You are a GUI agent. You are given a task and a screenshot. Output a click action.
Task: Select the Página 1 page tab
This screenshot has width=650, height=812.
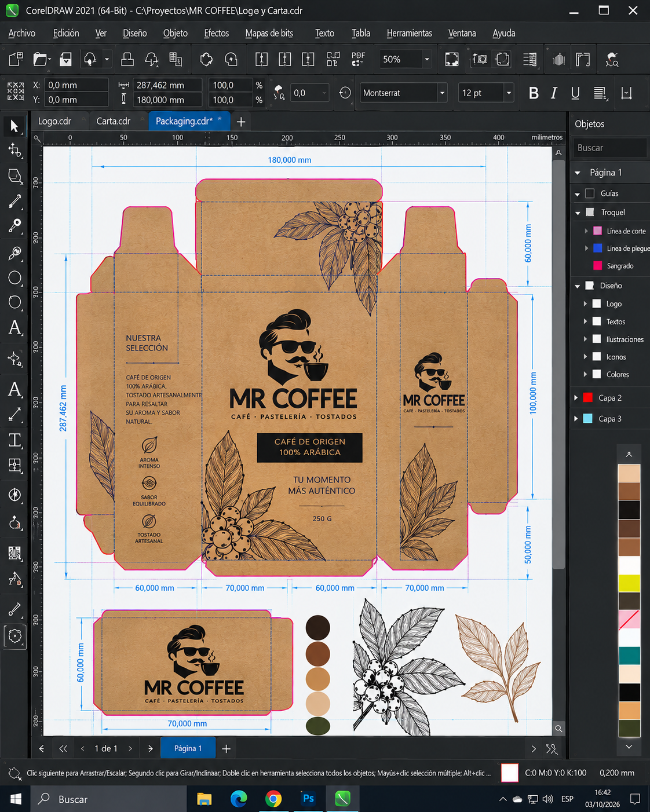tap(188, 748)
